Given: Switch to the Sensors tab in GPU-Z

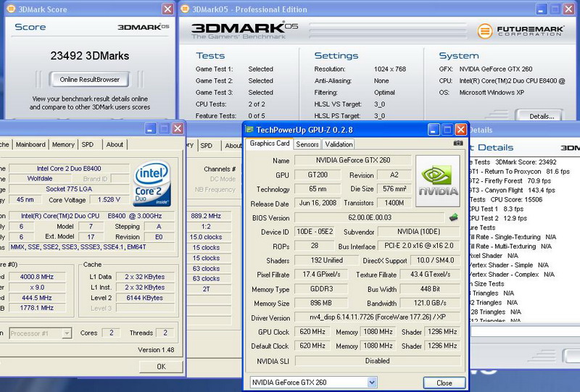Looking at the screenshot, I should point(307,144).
